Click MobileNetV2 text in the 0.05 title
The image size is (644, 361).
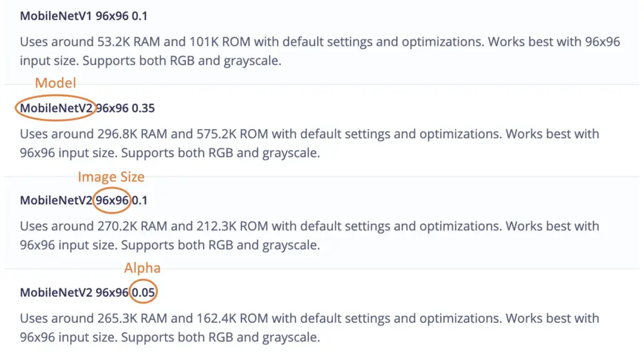[x=57, y=293]
